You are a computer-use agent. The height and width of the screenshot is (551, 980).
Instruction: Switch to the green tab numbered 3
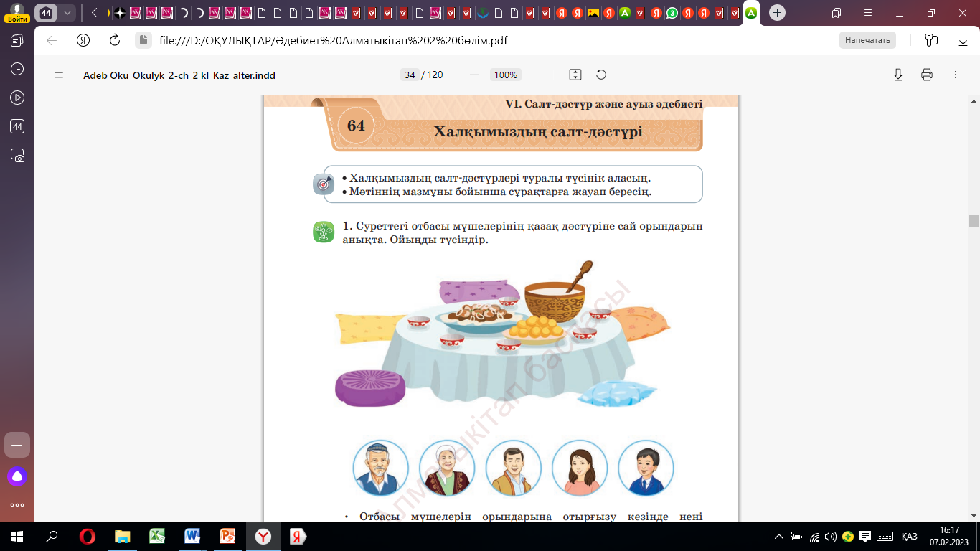tap(672, 13)
